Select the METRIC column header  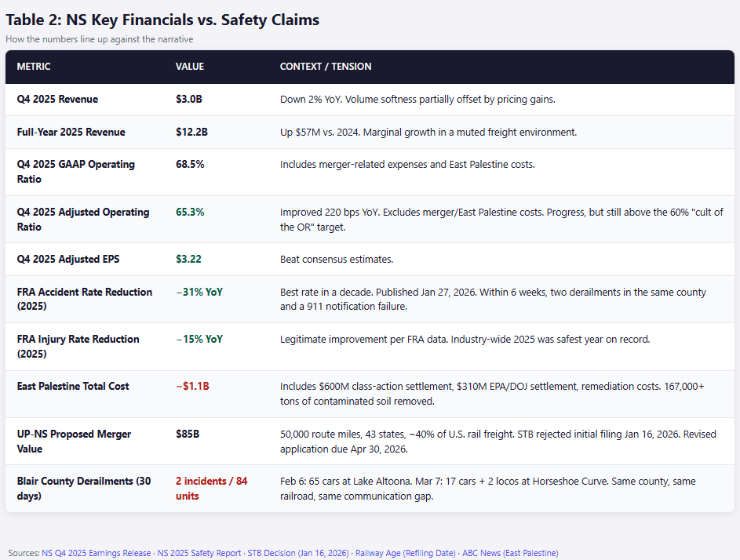(34, 67)
